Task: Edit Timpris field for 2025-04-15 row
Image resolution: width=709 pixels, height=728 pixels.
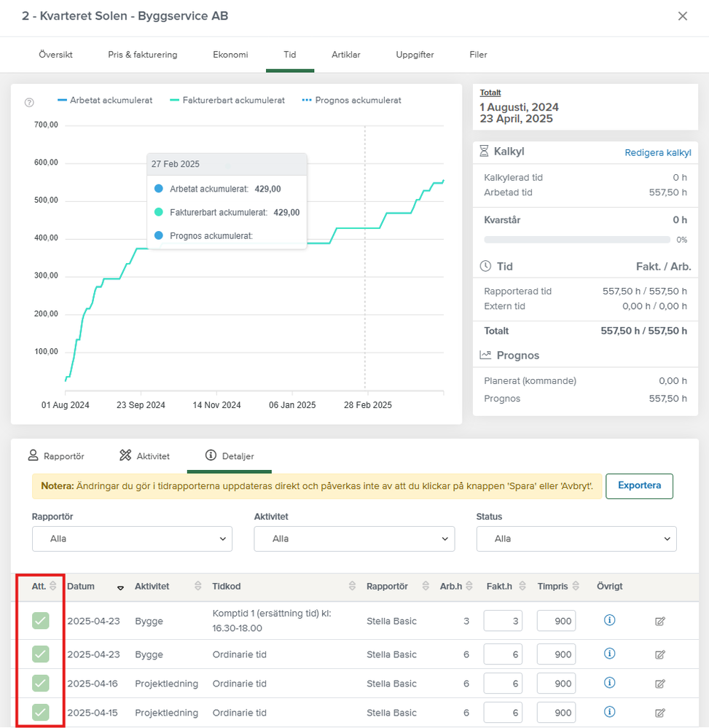Action: (x=556, y=712)
